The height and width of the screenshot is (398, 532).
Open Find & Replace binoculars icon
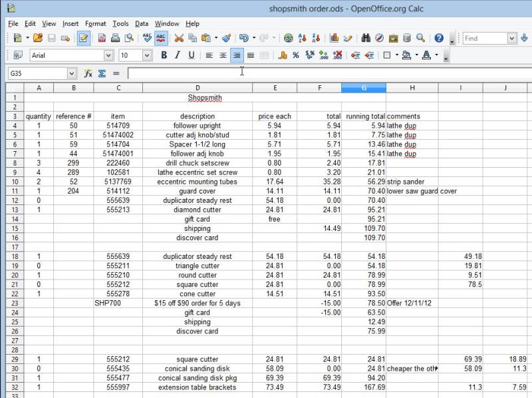(x=366, y=38)
